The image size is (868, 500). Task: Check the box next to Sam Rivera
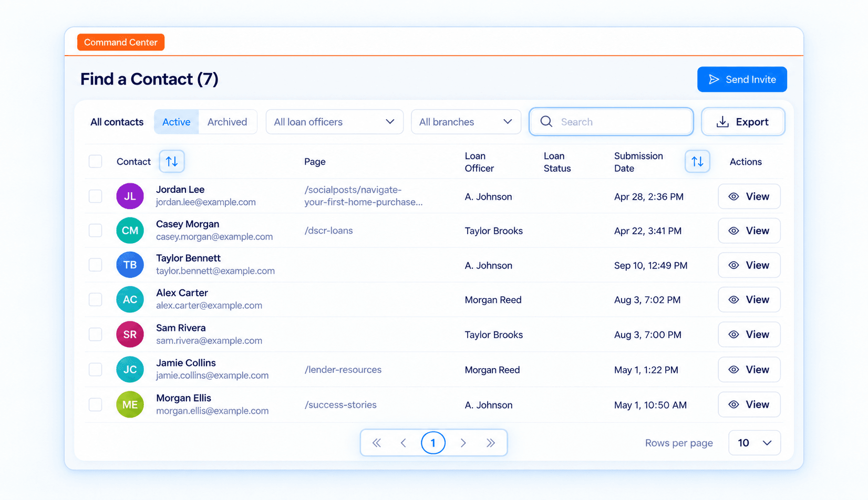[95, 335]
